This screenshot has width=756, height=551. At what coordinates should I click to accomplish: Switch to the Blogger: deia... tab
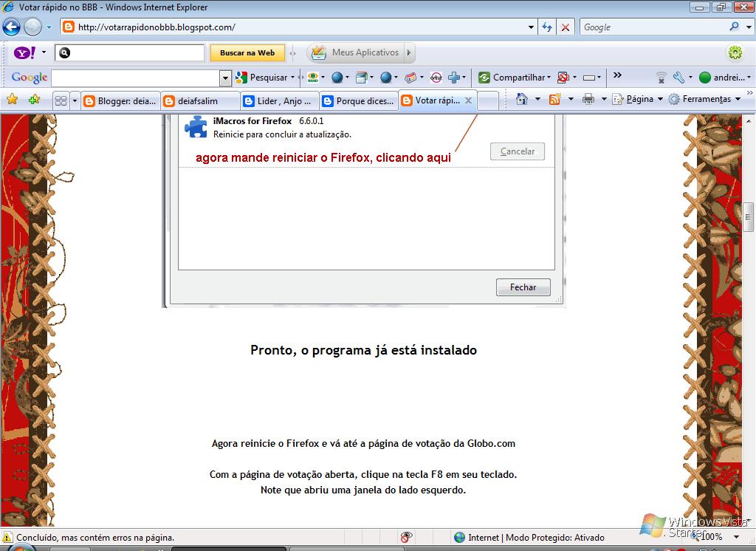click(120, 101)
